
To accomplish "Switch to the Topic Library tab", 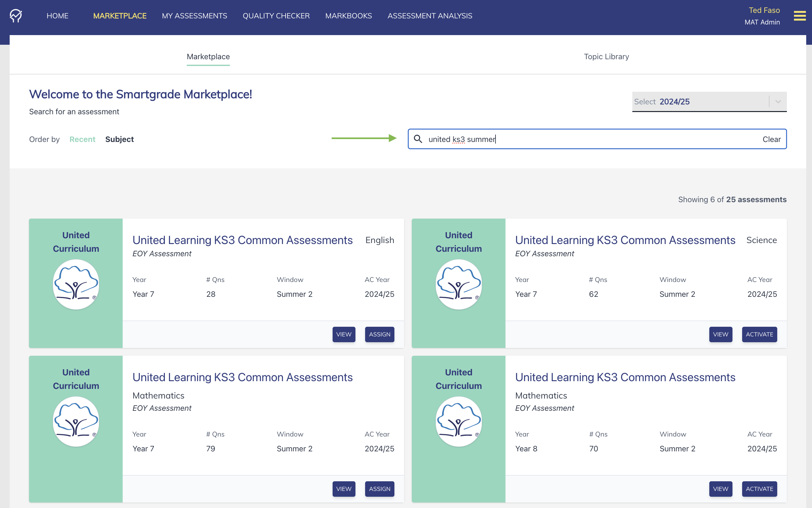I will point(606,56).
